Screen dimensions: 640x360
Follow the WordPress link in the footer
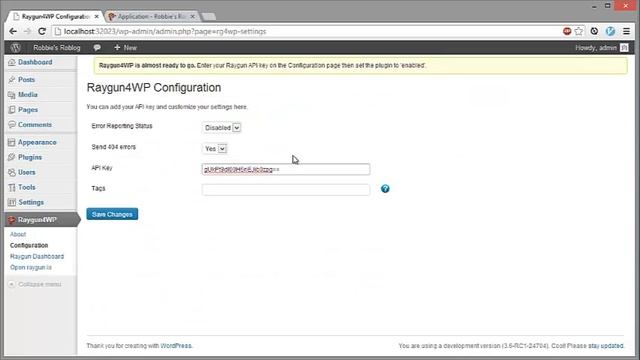coord(176,346)
